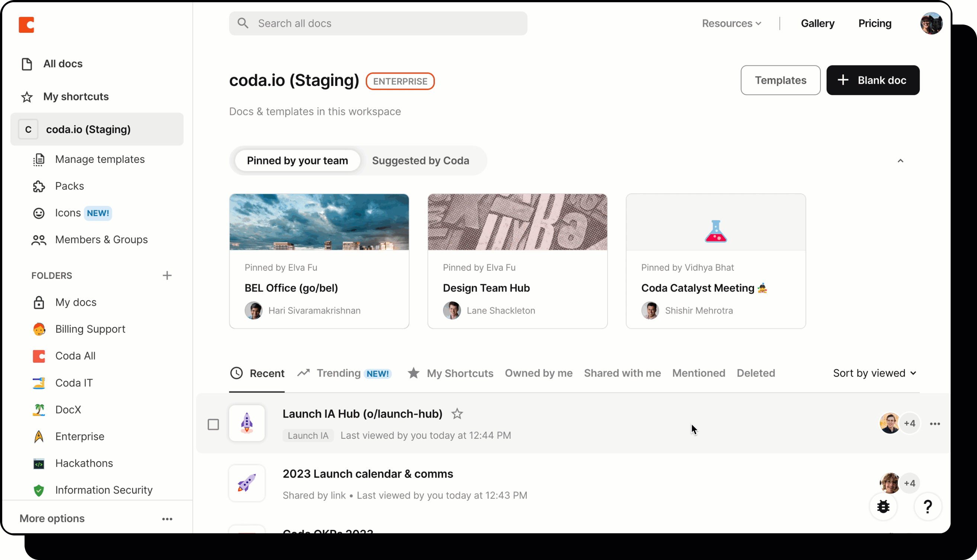Open Manage templates from the sidebar
Screen dimensions: 977x560
tap(100, 159)
